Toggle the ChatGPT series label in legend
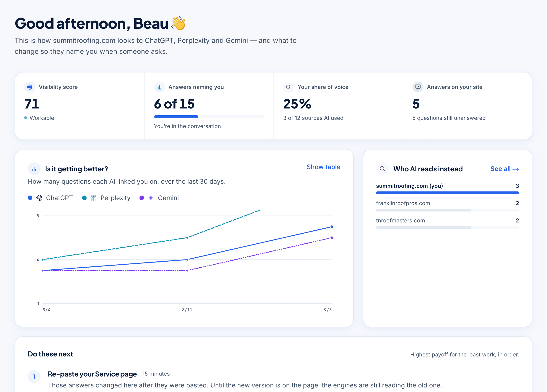This screenshot has height=392, width=547. click(x=59, y=198)
